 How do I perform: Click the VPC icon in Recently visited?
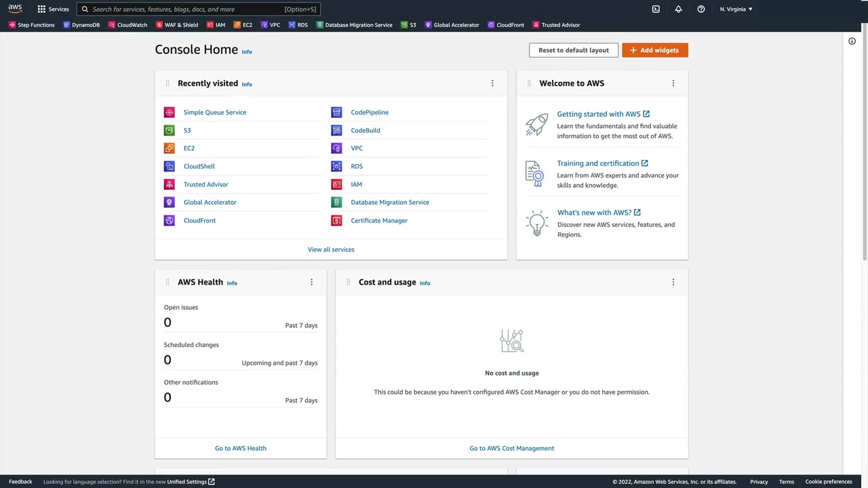(336, 148)
